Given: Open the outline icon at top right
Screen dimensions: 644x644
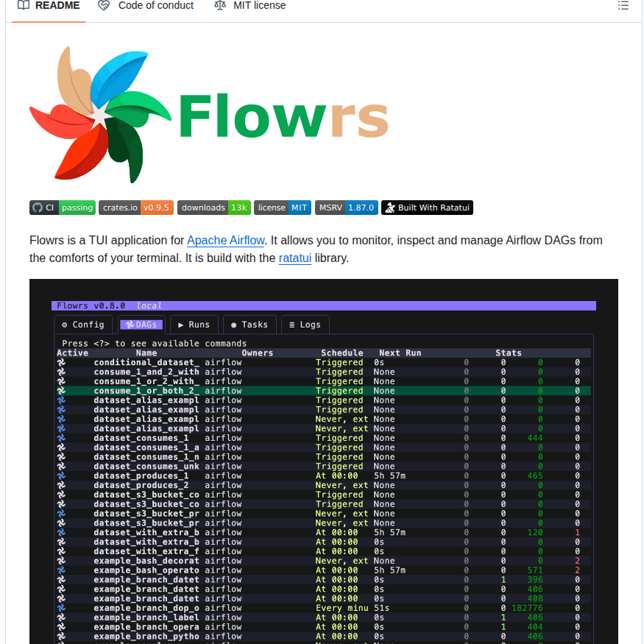Looking at the screenshot, I should pyautogui.click(x=623, y=6).
